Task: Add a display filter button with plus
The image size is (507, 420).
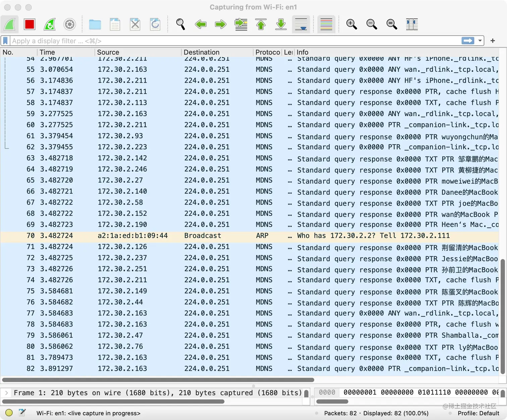Action: coord(493,41)
